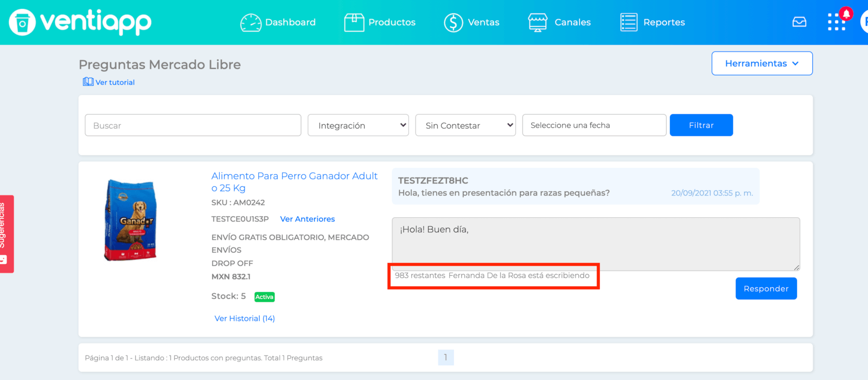Open the Sugerencias side tab
868x380 pixels.
coord(7,233)
